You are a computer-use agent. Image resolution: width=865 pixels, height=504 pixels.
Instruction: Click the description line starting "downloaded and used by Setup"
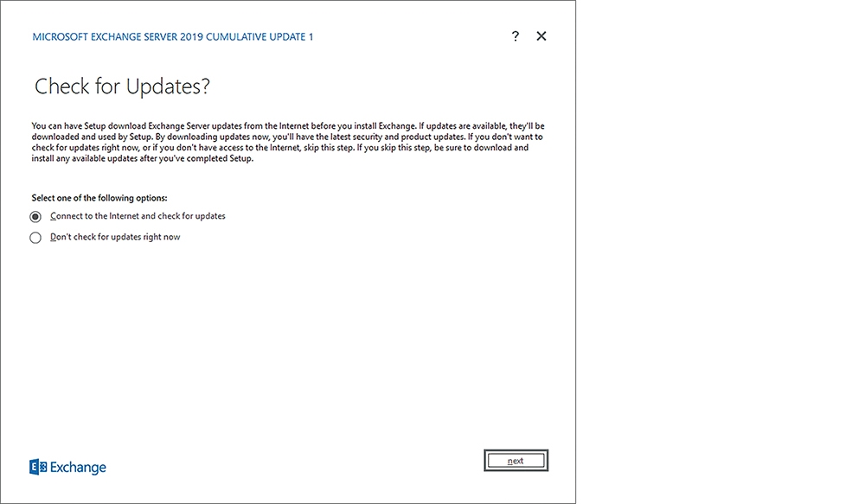click(287, 137)
